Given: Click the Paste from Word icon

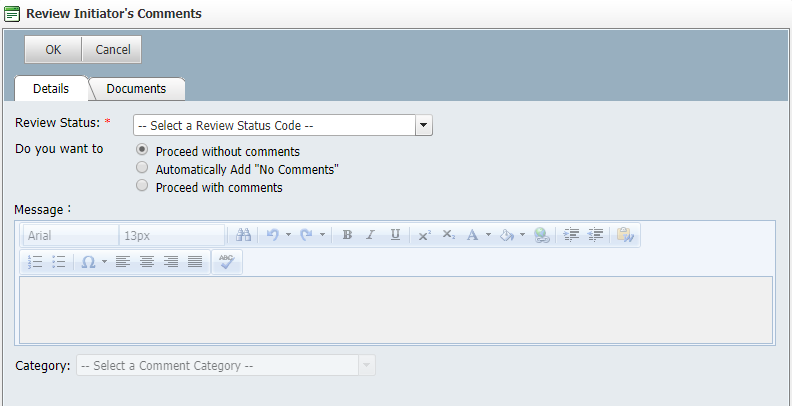Looking at the screenshot, I should (625, 235).
